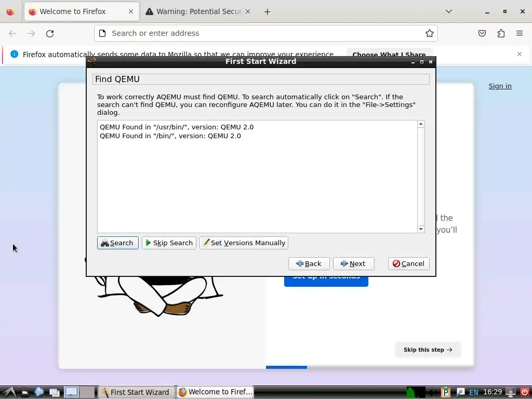The width and height of the screenshot is (532, 399).
Task: Close the Welcome to Firefox tab
Action: coord(131,11)
